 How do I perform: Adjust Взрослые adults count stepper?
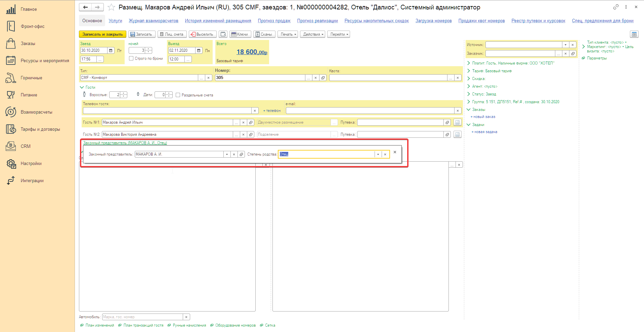tap(124, 95)
